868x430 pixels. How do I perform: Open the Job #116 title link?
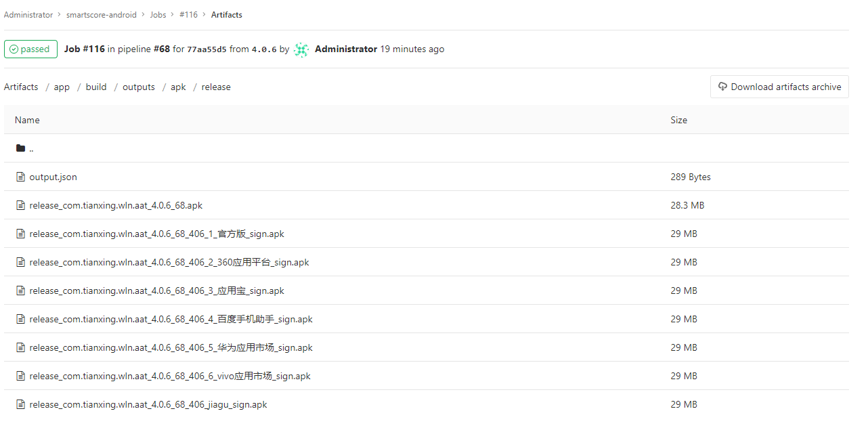[x=85, y=49]
